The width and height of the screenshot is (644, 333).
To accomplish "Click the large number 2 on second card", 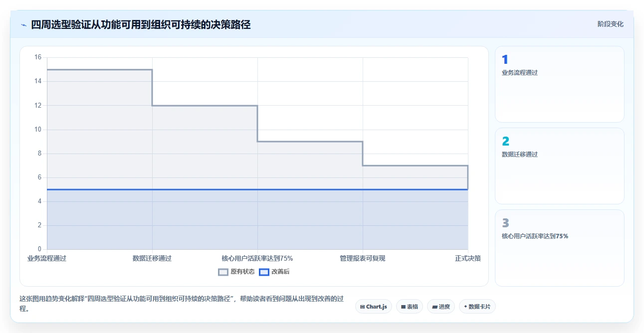I will pos(505,142).
